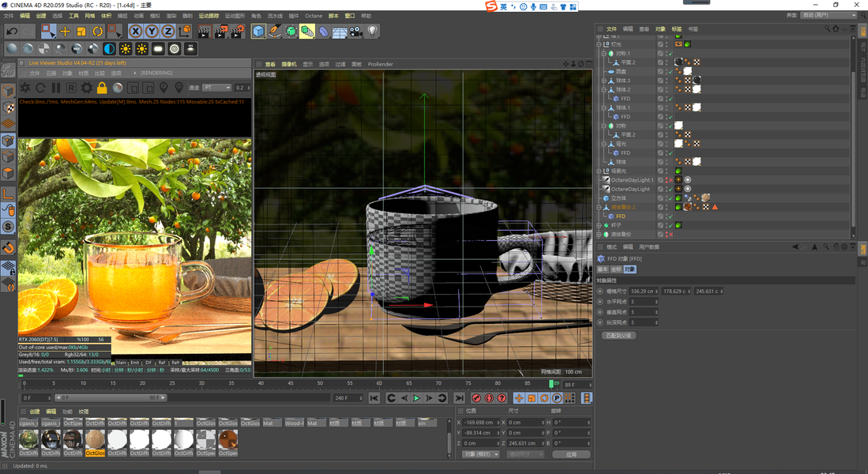Screen dimensions: 868x474
Task: Open the ProRender menu in viewport
Action: click(381, 64)
